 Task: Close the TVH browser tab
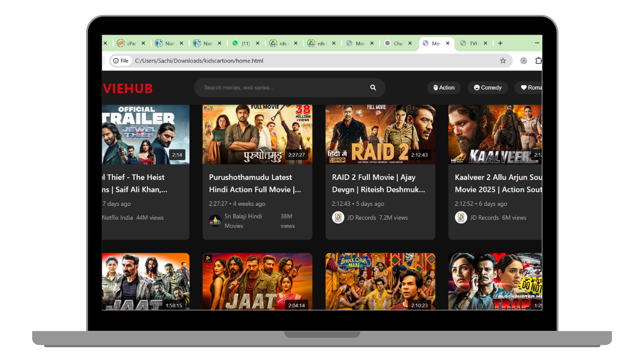click(486, 44)
